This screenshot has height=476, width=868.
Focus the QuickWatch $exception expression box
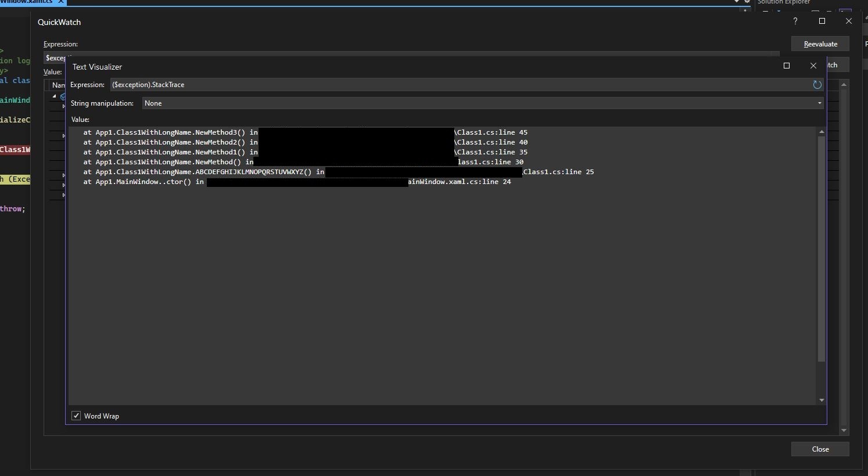(x=55, y=58)
